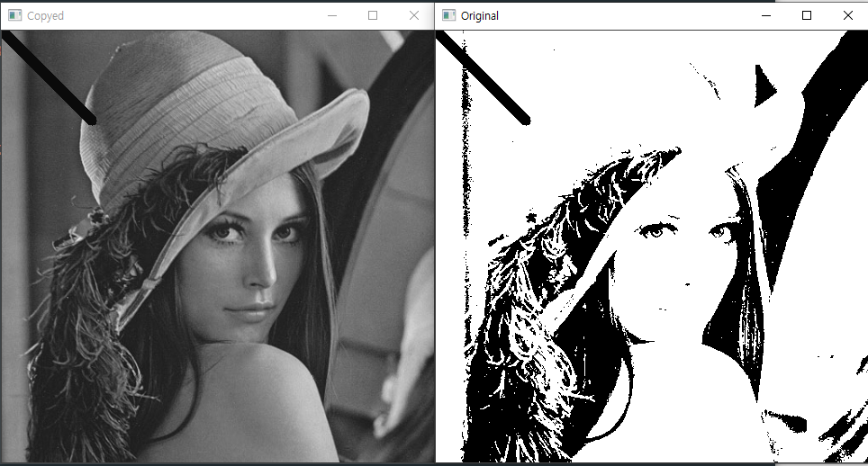Click the thresholded image in Original window

pos(652,246)
